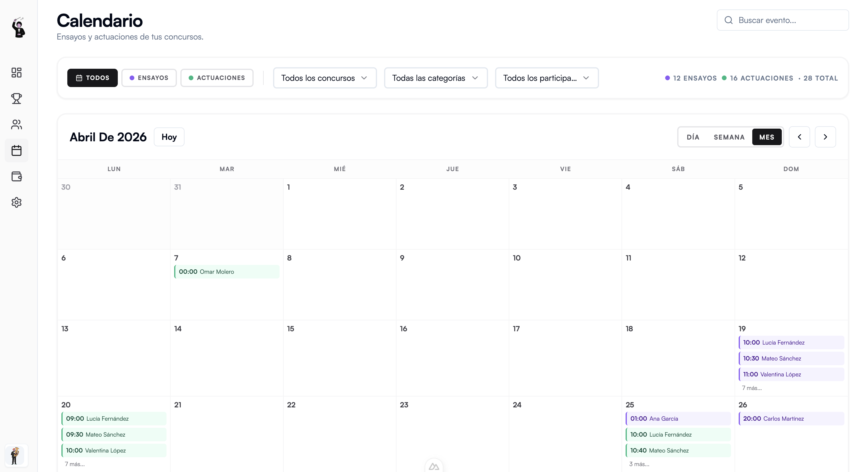
Task: Switch to DÍA view
Action: (693, 137)
